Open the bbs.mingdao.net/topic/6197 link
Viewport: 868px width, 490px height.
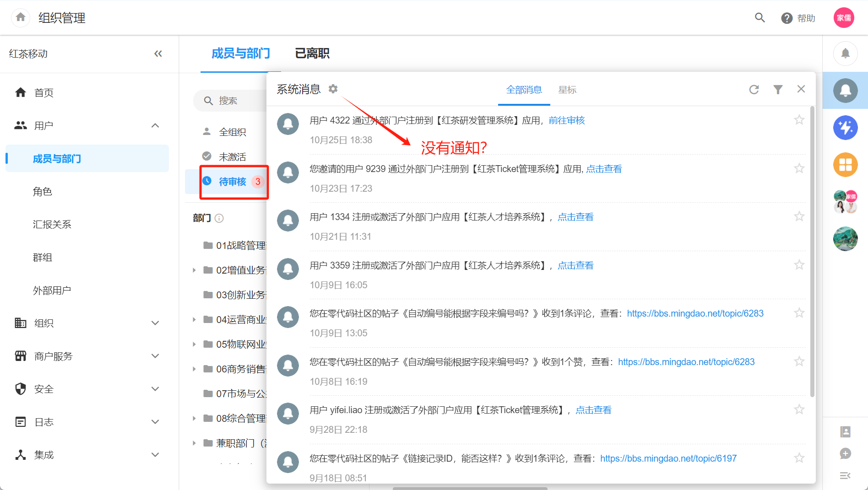tap(668, 458)
